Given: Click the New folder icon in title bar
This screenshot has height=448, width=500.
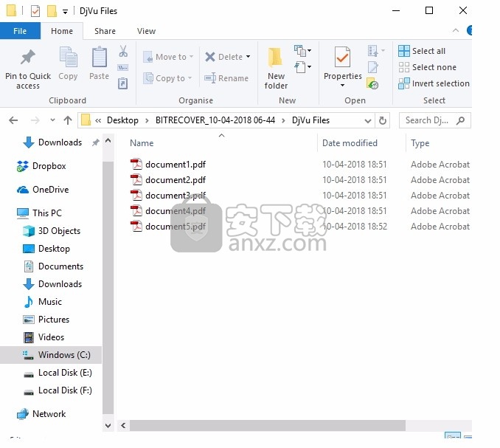Looking at the screenshot, I should [52, 11].
